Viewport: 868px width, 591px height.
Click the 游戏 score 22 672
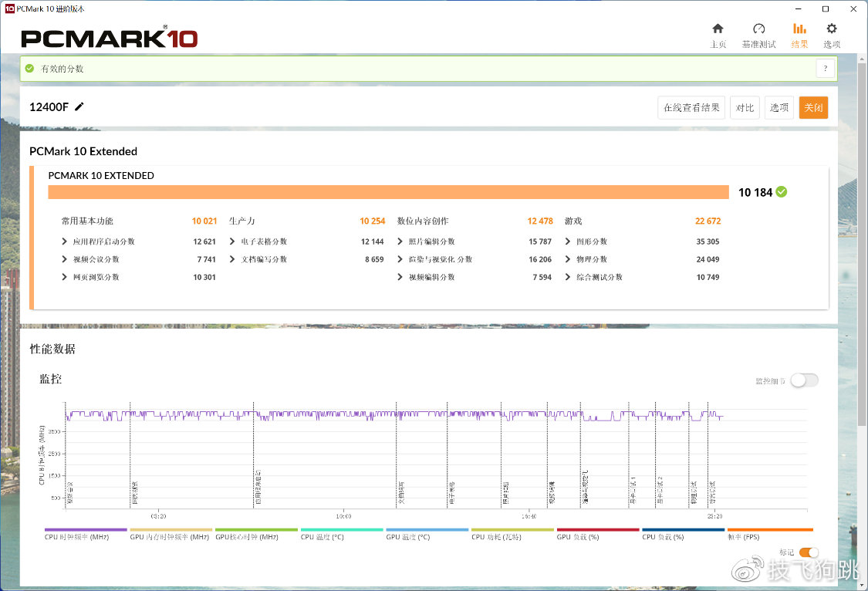tap(708, 221)
